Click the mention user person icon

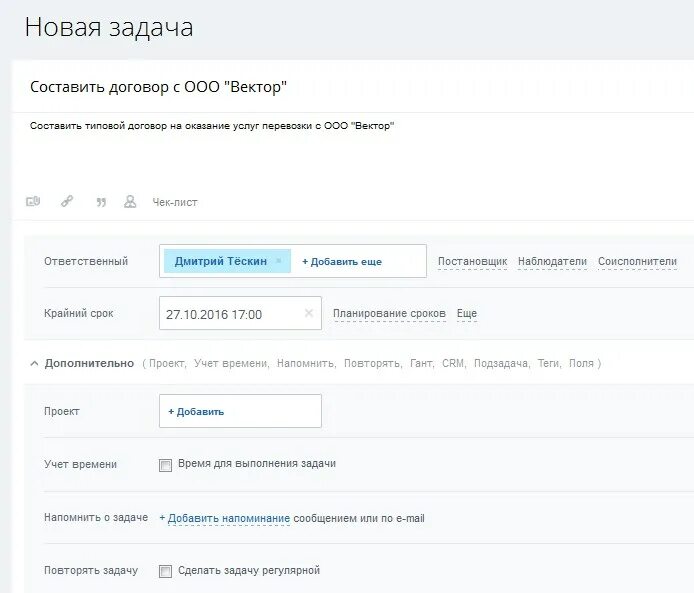[130, 202]
